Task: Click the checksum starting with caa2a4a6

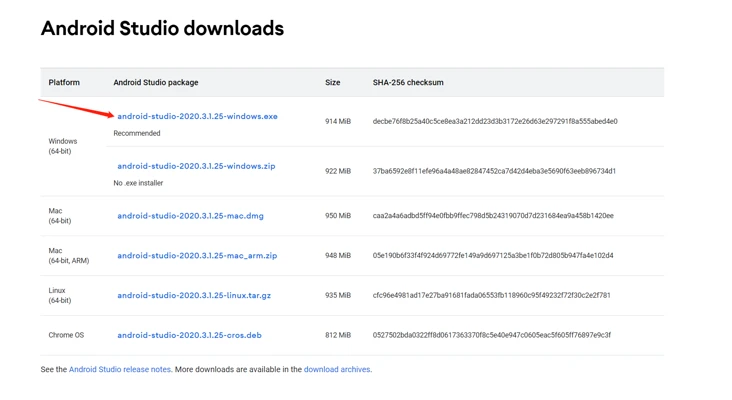Action: pyautogui.click(x=493, y=216)
